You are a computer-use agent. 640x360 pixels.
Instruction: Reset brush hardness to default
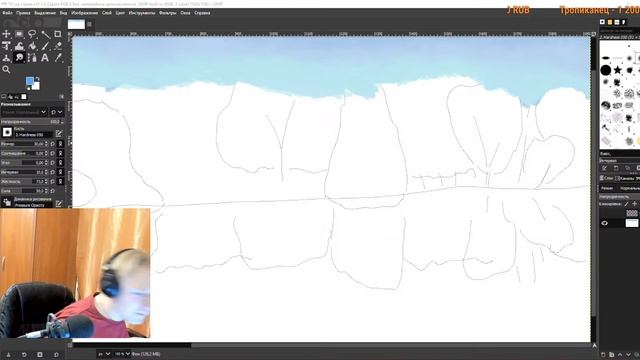(x=53, y=182)
